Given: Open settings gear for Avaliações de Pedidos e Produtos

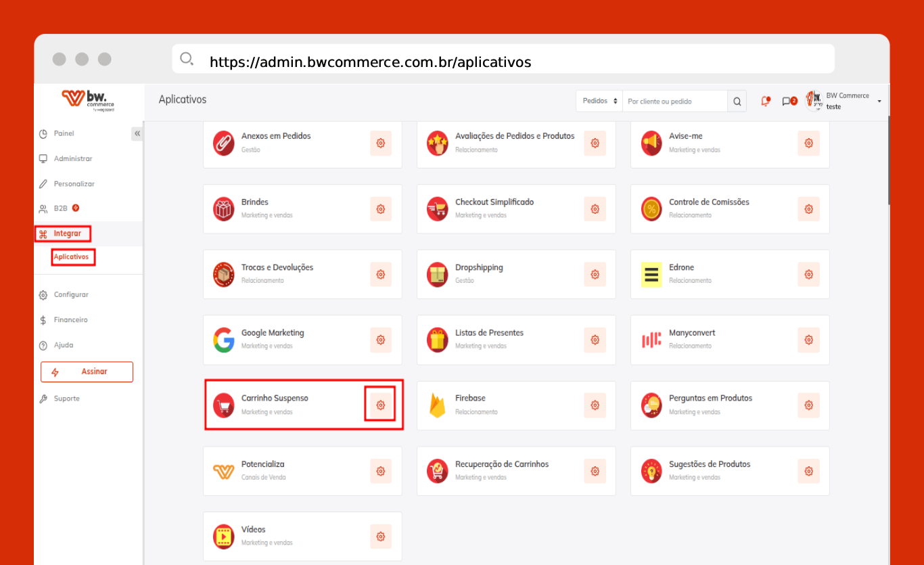Looking at the screenshot, I should pyautogui.click(x=595, y=143).
